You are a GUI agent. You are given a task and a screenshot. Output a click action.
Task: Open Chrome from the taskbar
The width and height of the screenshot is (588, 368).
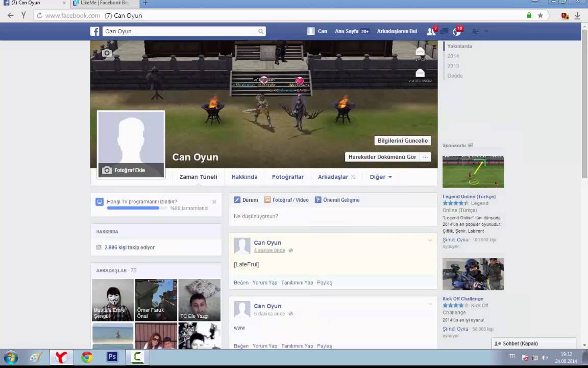87,357
